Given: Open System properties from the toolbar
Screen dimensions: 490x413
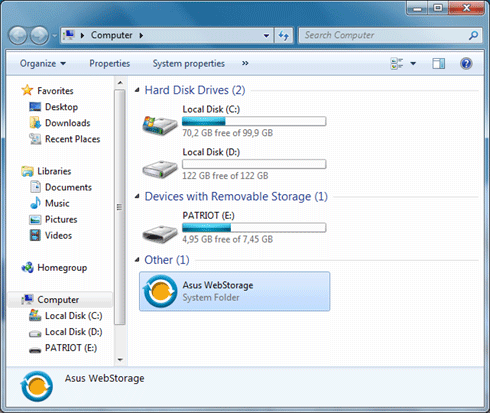Looking at the screenshot, I should click(189, 63).
